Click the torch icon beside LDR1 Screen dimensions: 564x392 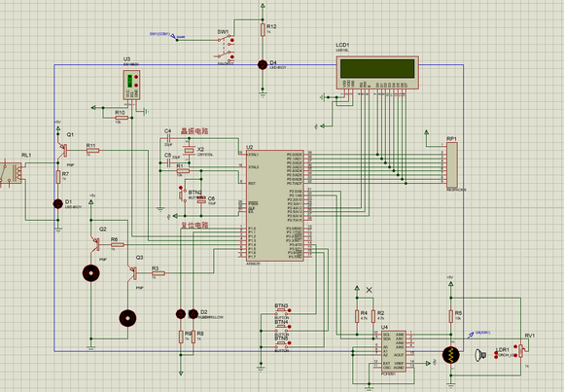[x=480, y=355]
